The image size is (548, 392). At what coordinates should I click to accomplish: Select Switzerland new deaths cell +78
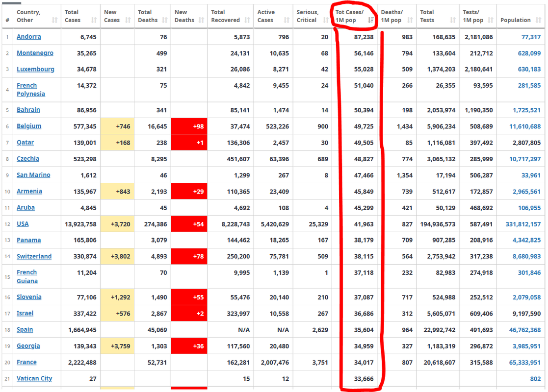point(189,257)
